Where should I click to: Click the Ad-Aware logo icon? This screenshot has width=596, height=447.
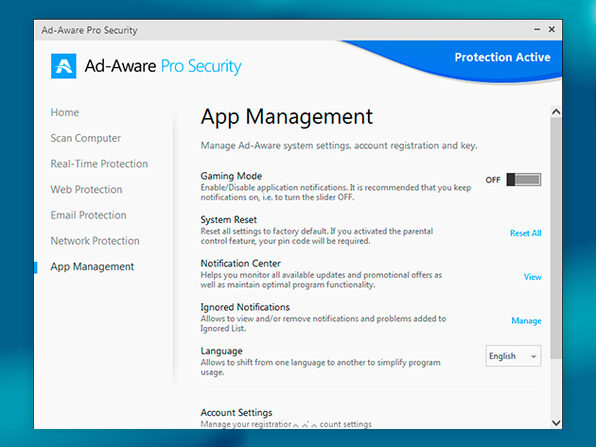[63, 66]
